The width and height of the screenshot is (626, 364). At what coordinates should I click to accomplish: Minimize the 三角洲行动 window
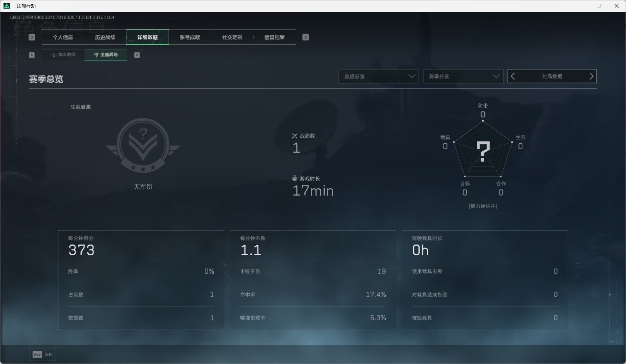581,6
